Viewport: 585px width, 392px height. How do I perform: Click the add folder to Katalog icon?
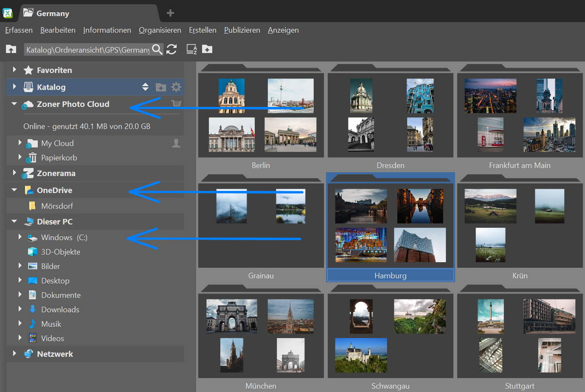161,87
